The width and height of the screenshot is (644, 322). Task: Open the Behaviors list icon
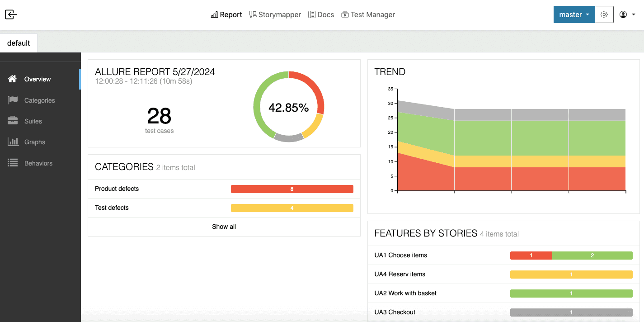click(x=13, y=163)
